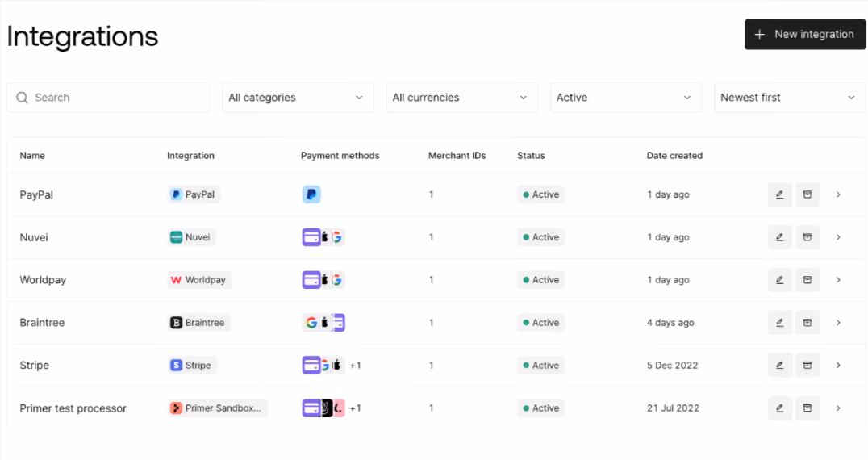Image resolution: width=868 pixels, height=460 pixels.
Task: Click the Integration column header
Action: click(190, 156)
